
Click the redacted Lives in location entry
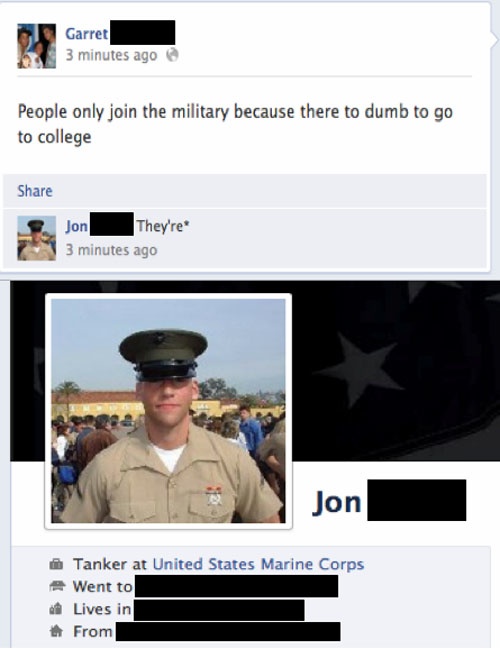[x=219, y=610]
